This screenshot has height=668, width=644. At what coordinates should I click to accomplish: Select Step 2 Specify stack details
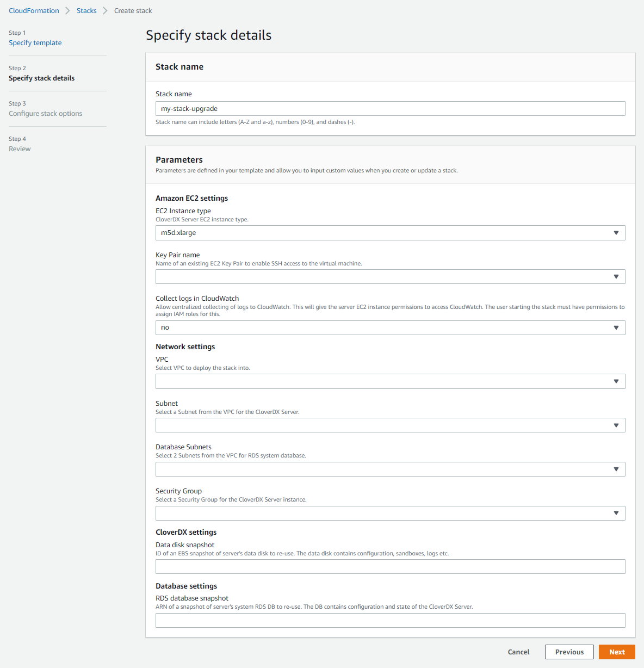(x=41, y=78)
